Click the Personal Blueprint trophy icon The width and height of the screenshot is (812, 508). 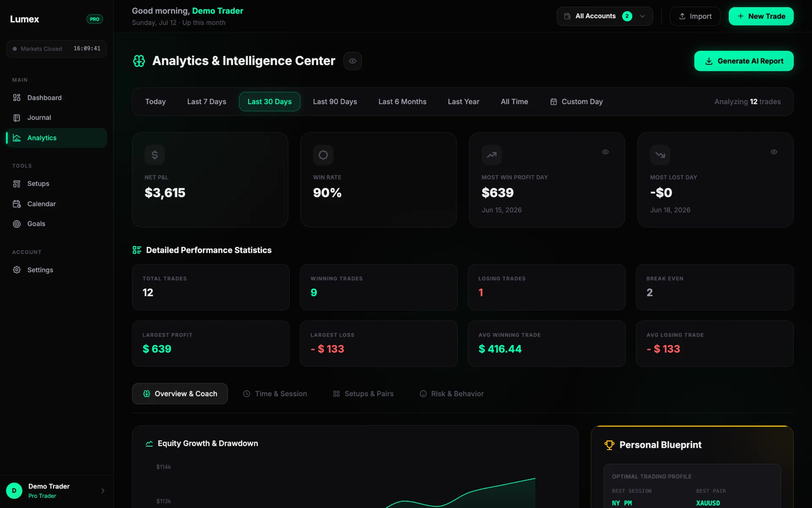tap(609, 445)
